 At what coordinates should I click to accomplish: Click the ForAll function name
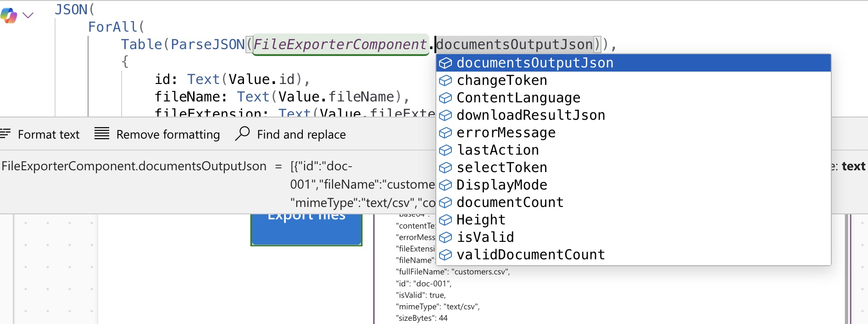113,27
